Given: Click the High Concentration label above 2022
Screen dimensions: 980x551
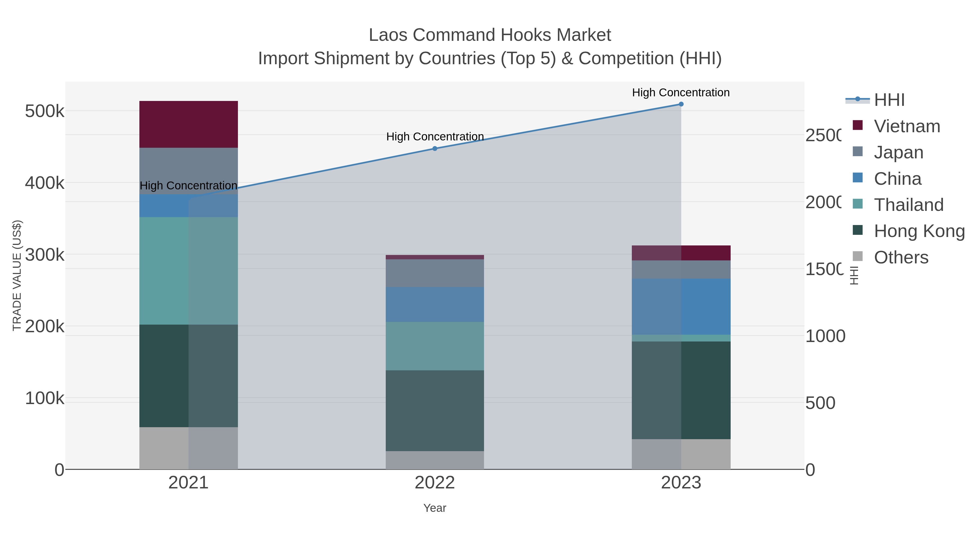Looking at the screenshot, I should [x=435, y=137].
